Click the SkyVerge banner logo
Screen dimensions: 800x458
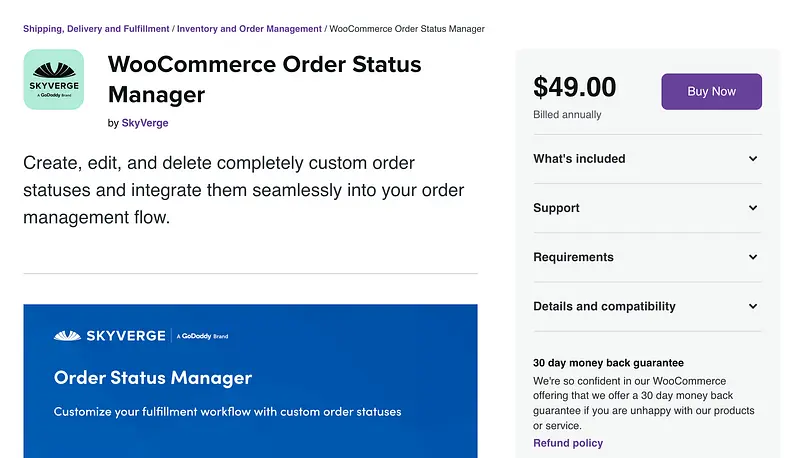click(110, 336)
